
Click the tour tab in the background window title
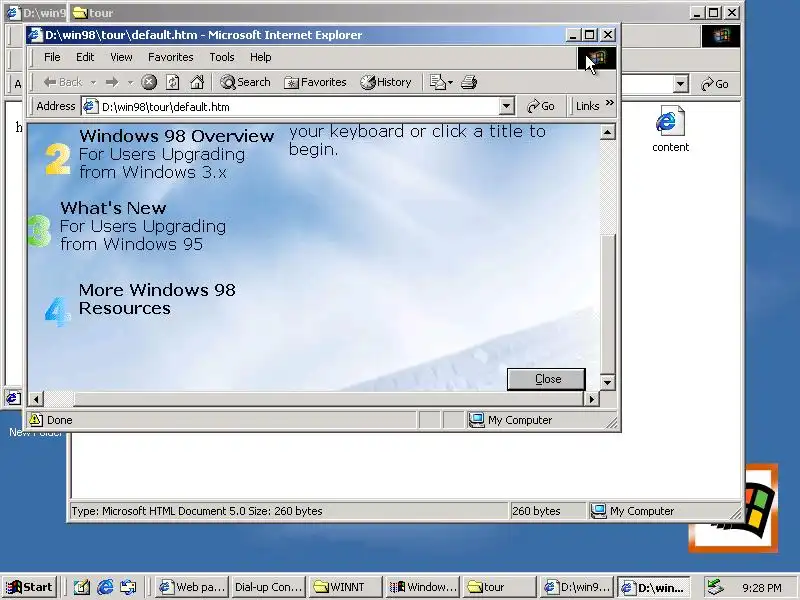pyautogui.click(x=93, y=13)
